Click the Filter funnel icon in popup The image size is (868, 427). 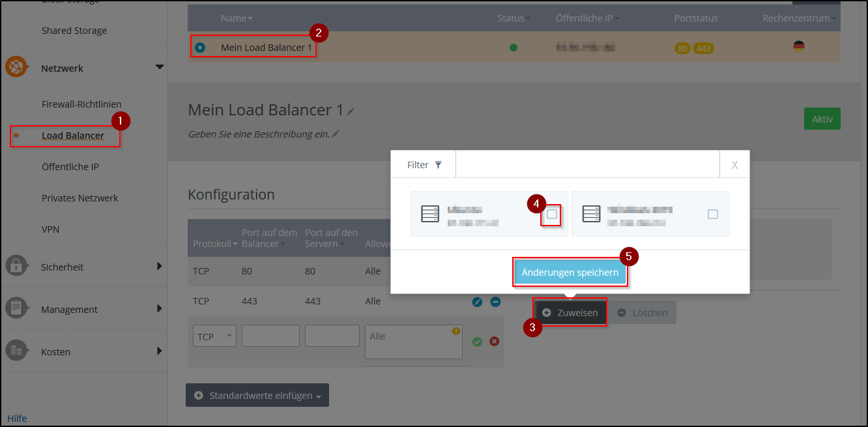point(439,165)
